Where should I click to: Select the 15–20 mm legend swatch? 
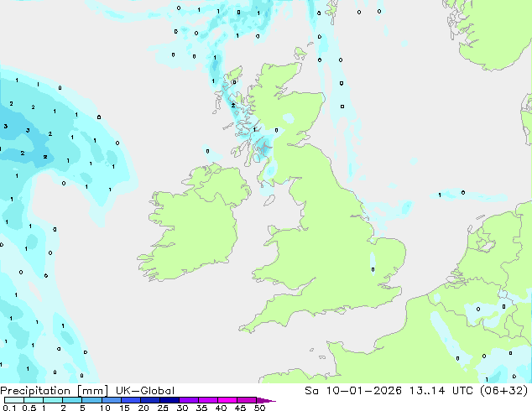tap(130, 400)
